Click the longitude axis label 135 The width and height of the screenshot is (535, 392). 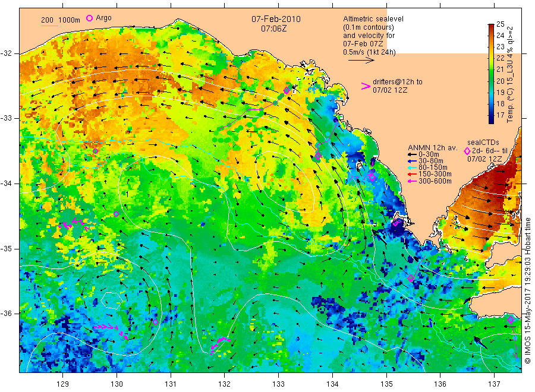386,384
